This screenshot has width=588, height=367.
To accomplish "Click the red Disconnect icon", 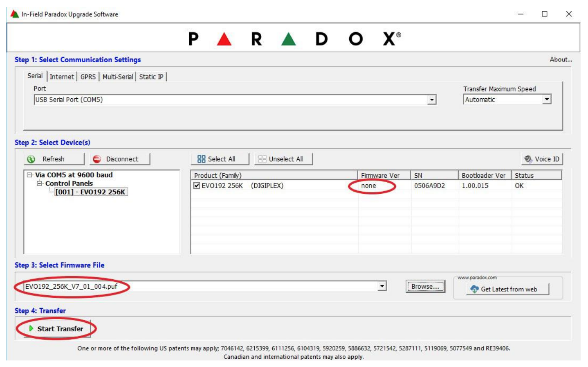I will 97,159.
